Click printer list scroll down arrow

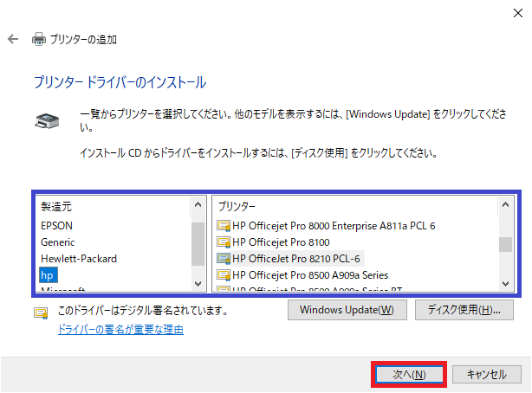point(505,283)
